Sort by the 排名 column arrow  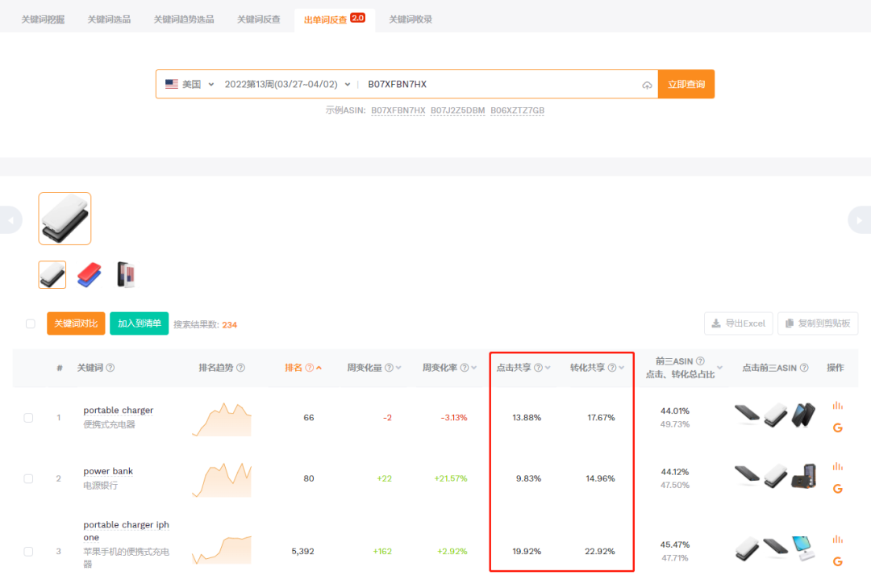[x=319, y=367]
